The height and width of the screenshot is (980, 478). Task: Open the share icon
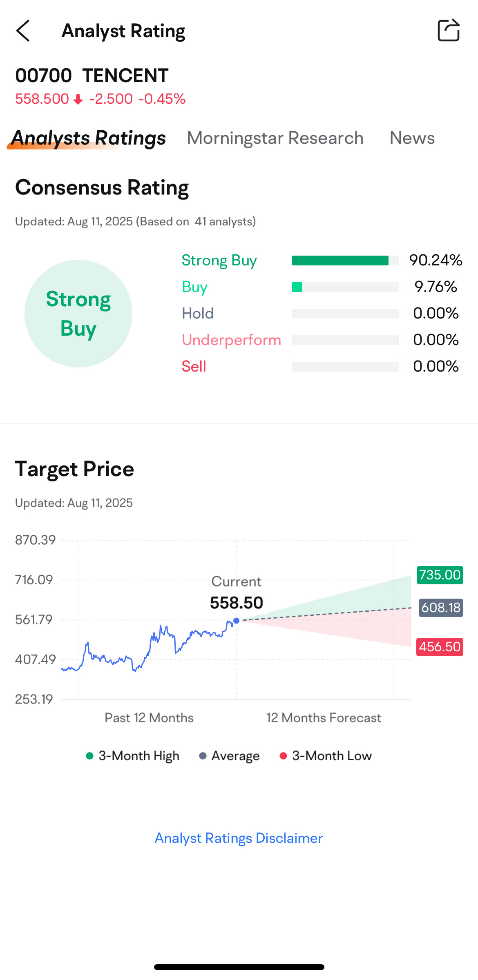(449, 30)
